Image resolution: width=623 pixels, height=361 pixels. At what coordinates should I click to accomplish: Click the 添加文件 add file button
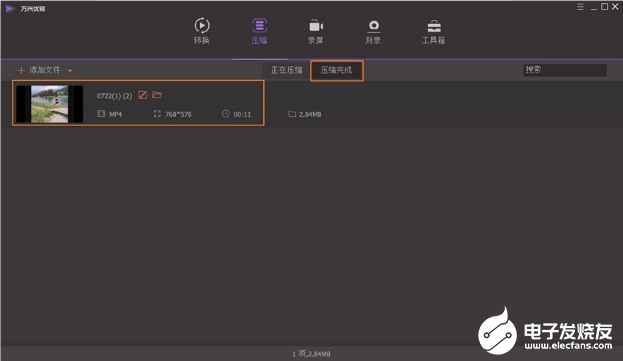tap(39, 70)
